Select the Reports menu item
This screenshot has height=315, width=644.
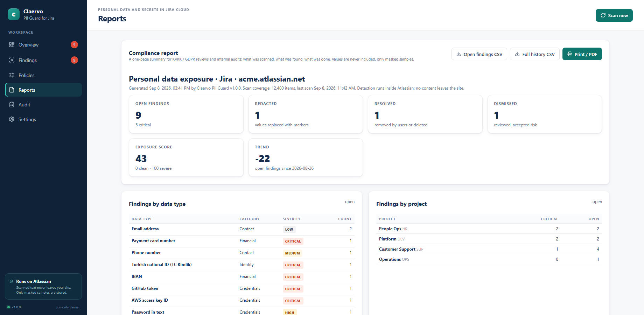(43, 90)
